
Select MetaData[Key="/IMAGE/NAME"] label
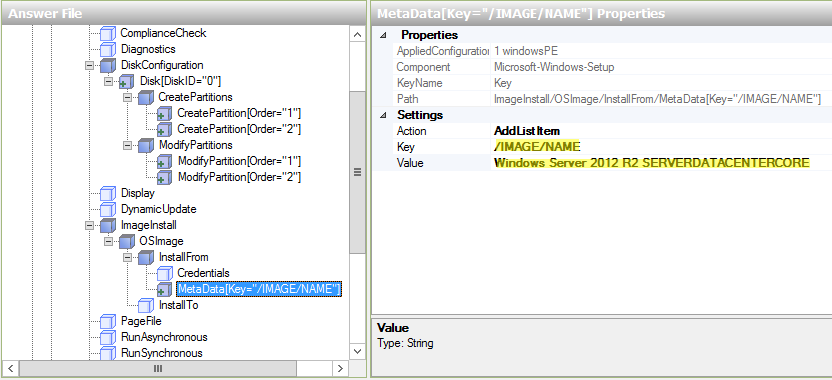click(x=258, y=289)
